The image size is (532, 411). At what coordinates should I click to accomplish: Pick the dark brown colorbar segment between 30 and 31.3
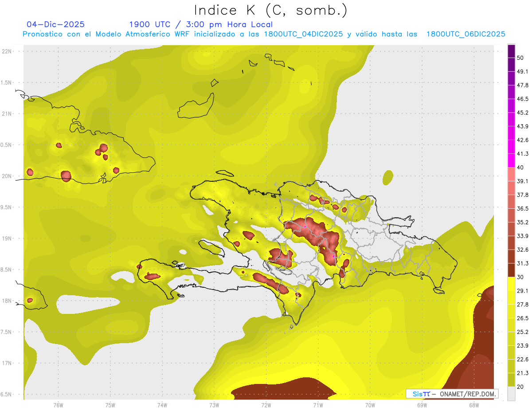(x=511, y=270)
